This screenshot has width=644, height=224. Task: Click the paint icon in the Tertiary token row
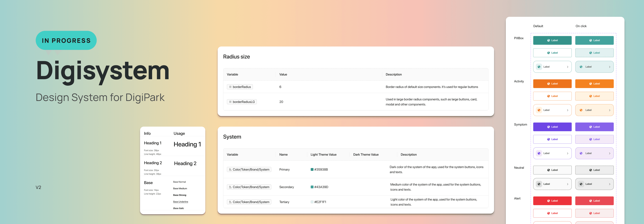click(230, 202)
